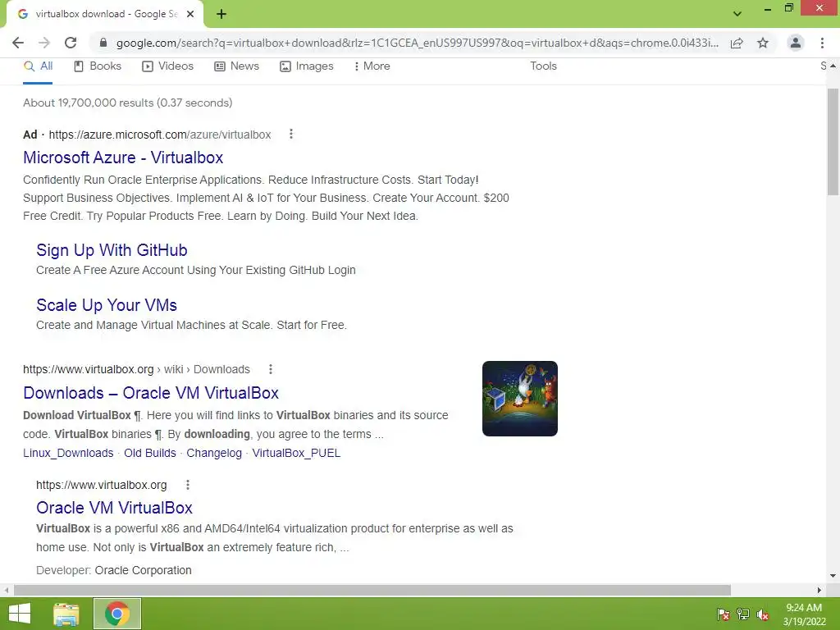This screenshot has width=840, height=630.
Task: Open the tab search chevron
Action: click(x=737, y=14)
